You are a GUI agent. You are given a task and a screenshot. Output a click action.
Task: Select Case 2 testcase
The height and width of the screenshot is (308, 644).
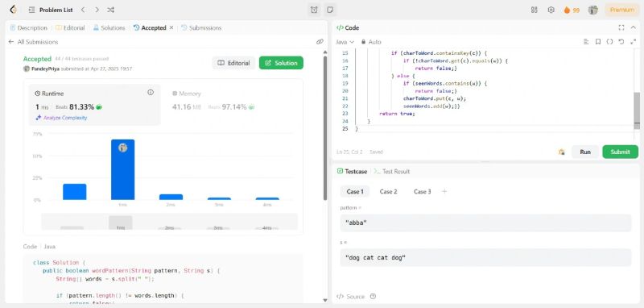[x=388, y=192]
